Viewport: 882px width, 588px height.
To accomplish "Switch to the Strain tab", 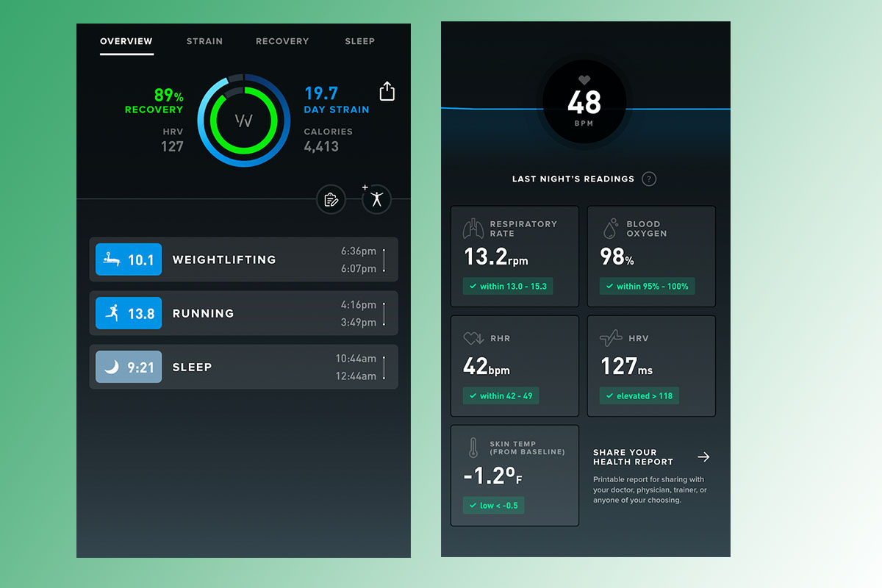I will tap(204, 41).
